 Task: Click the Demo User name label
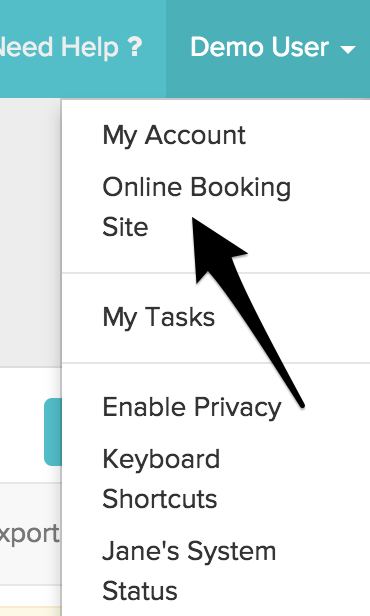260,48
